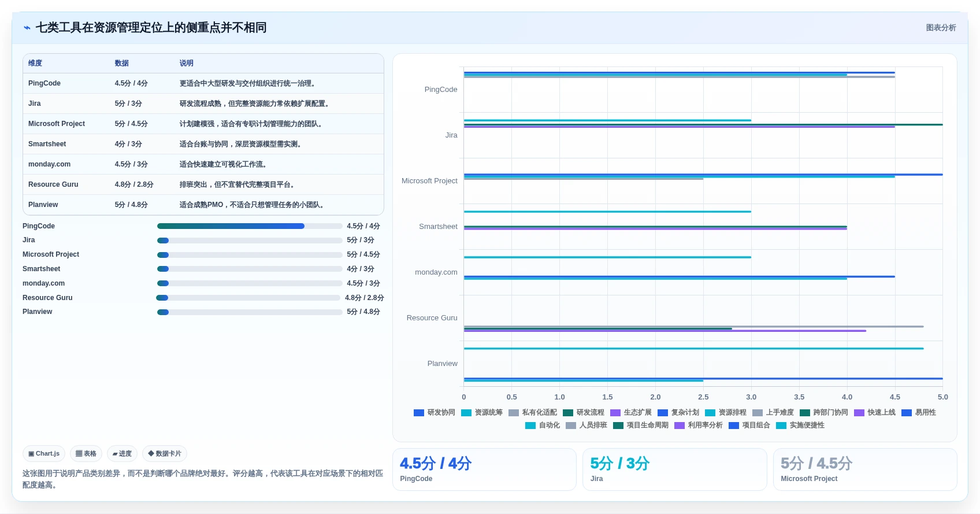This screenshot has width=980, height=514.
Task: Click the 5分 / 4.8分 table value
Action: pos(131,205)
